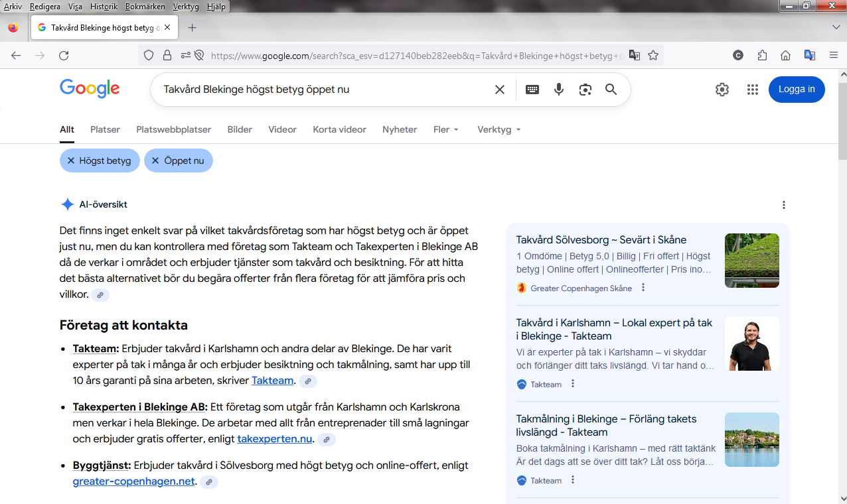The image size is (847, 504).
Task: Expand the Verktyg search tools dropdown
Action: (499, 130)
